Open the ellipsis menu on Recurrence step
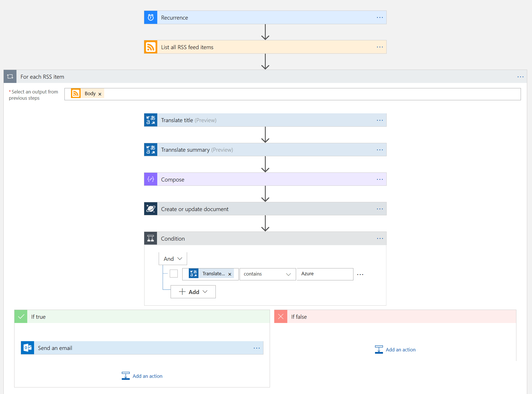532x394 pixels. (380, 18)
